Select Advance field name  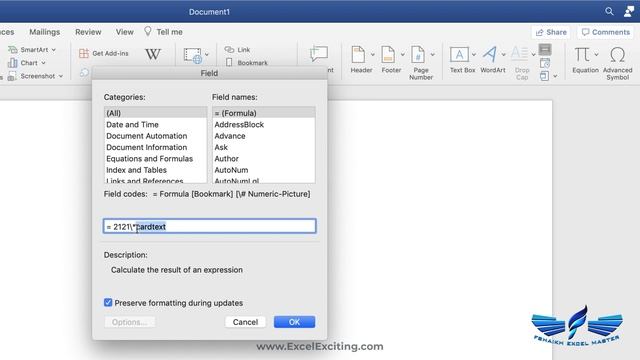point(264,136)
